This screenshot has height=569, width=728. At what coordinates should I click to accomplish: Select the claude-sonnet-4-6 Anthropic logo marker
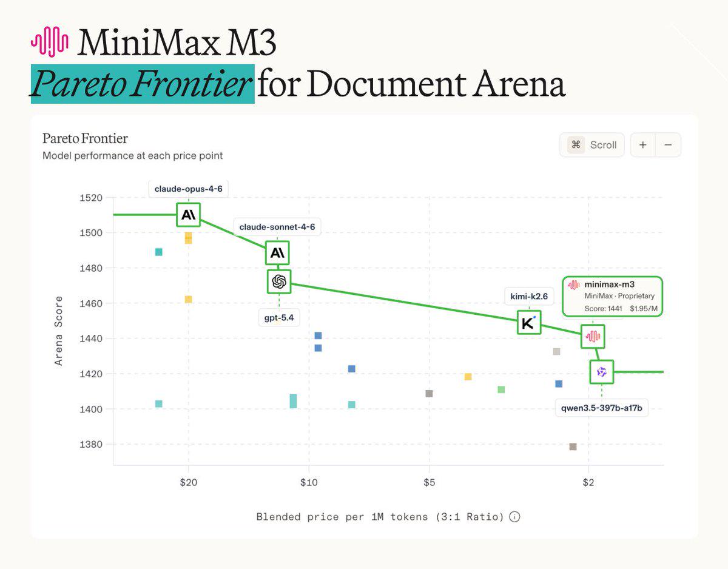(x=278, y=252)
